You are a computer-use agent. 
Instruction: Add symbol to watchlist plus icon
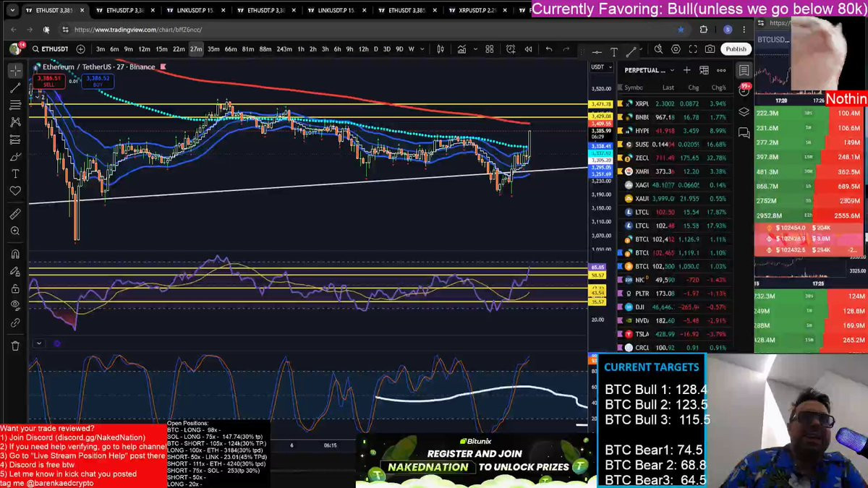(687, 70)
